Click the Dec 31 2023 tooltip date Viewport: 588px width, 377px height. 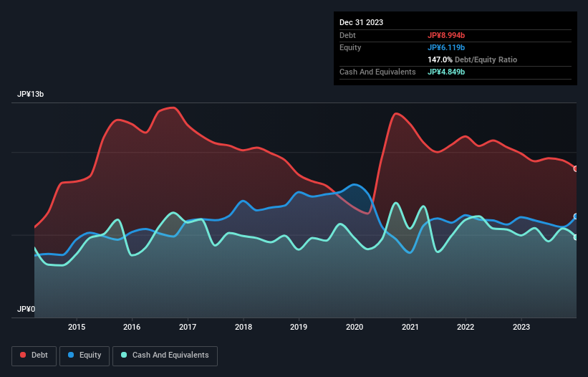(361, 22)
